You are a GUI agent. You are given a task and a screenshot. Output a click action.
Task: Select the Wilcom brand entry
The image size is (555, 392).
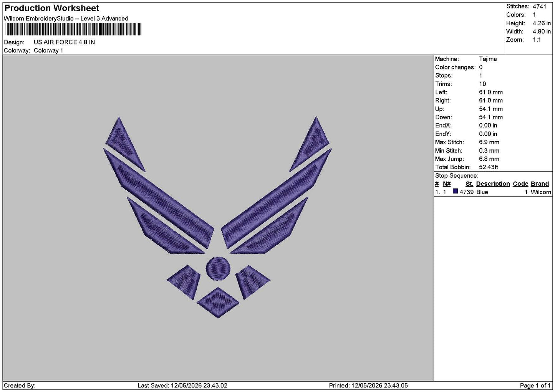click(x=541, y=192)
